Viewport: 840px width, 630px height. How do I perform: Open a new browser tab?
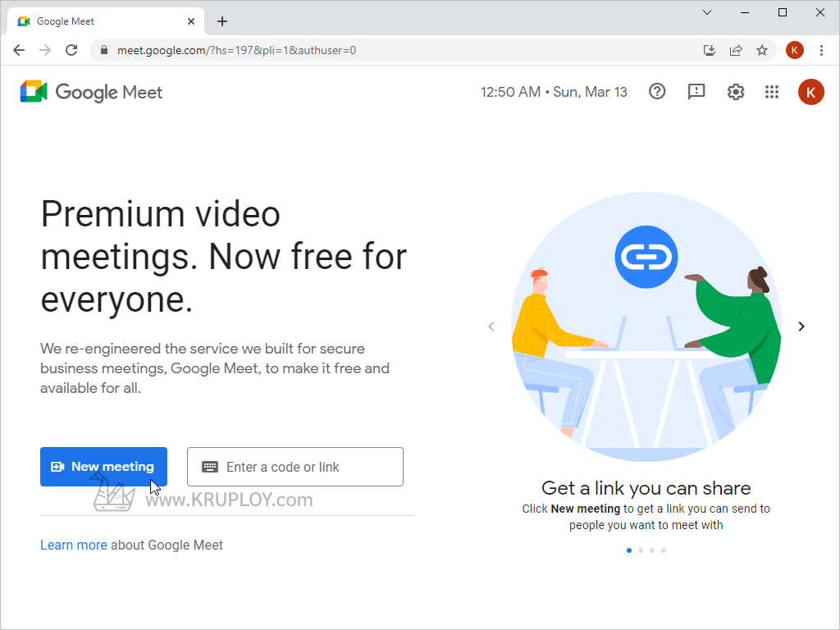pyautogui.click(x=222, y=21)
